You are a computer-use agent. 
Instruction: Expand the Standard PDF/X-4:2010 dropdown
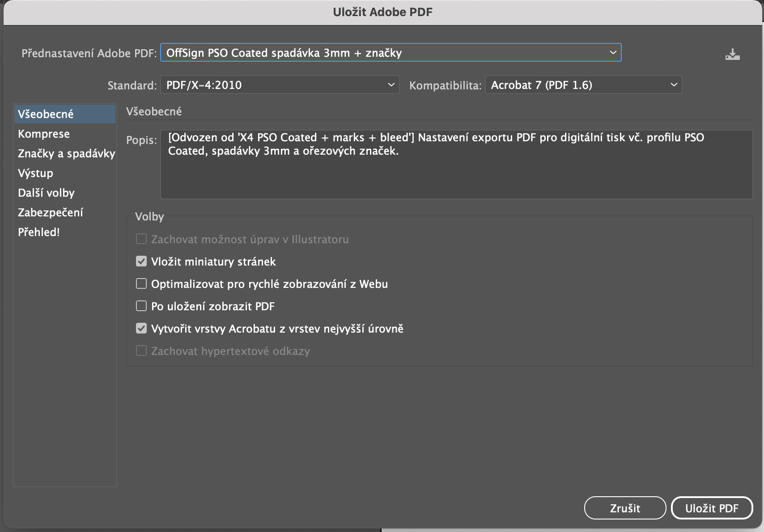[x=280, y=85]
